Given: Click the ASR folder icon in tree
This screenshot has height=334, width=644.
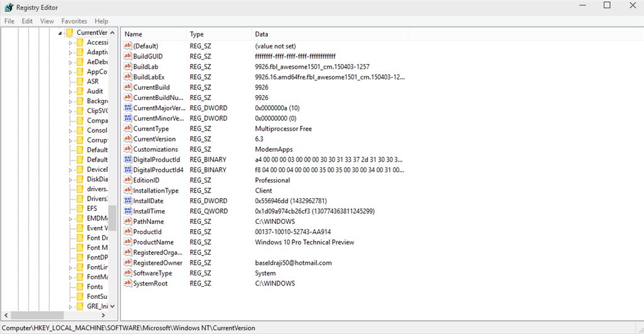Looking at the screenshot, I should click(80, 81).
